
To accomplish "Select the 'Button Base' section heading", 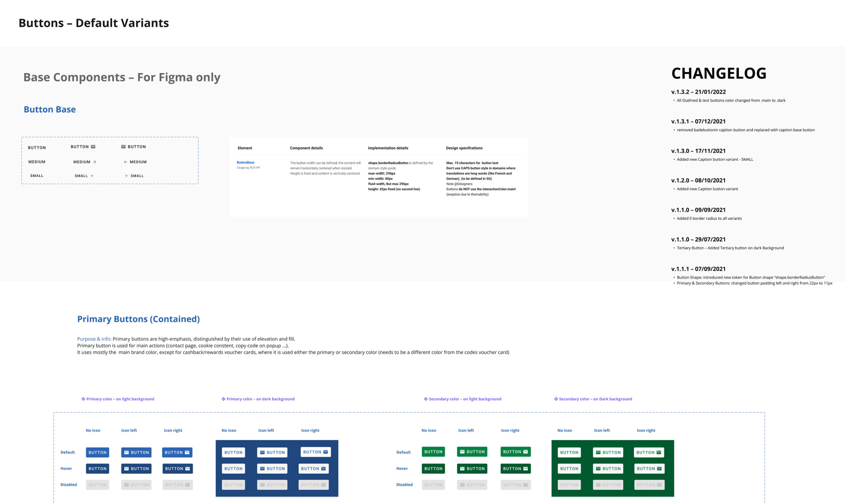I will pos(50,109).
